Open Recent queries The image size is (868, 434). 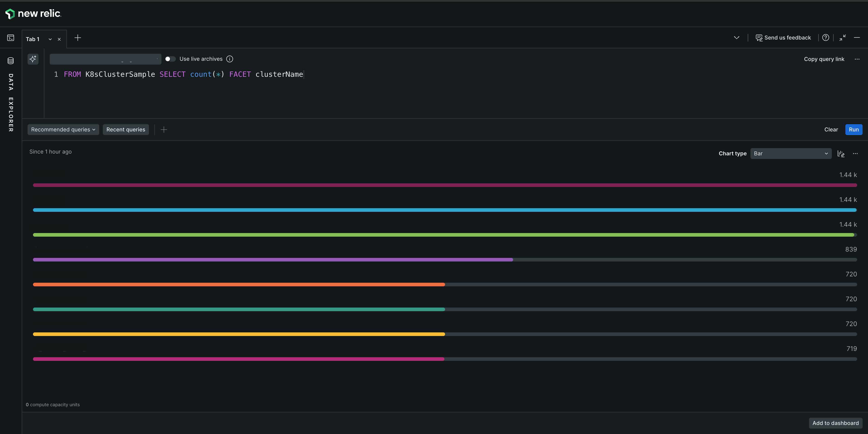[126, 130]
